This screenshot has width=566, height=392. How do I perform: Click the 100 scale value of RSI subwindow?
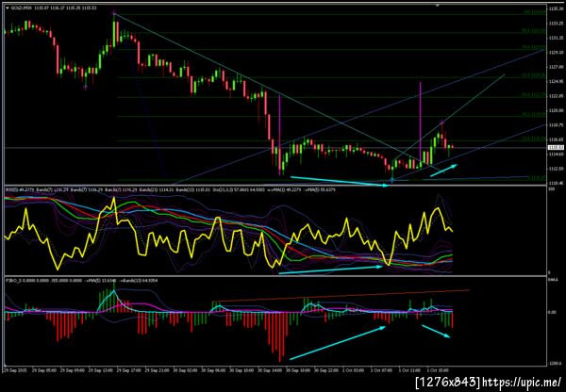[551, 189]
